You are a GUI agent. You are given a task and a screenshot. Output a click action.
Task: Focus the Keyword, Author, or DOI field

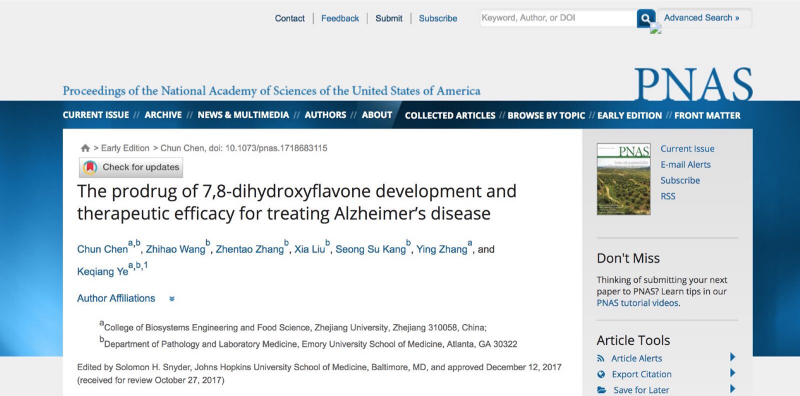tap(558, 18)
